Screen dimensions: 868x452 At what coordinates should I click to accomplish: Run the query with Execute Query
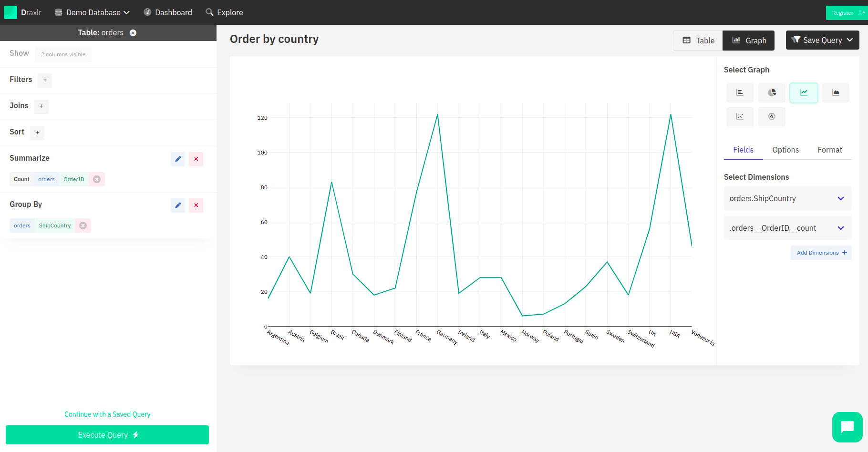coord(107,435)
